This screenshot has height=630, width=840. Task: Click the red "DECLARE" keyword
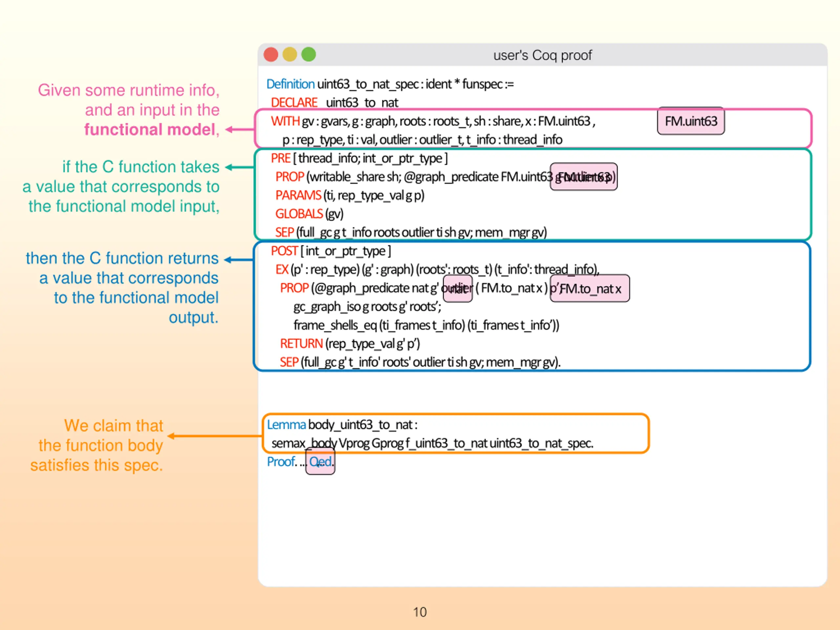(x=294, y=102)
